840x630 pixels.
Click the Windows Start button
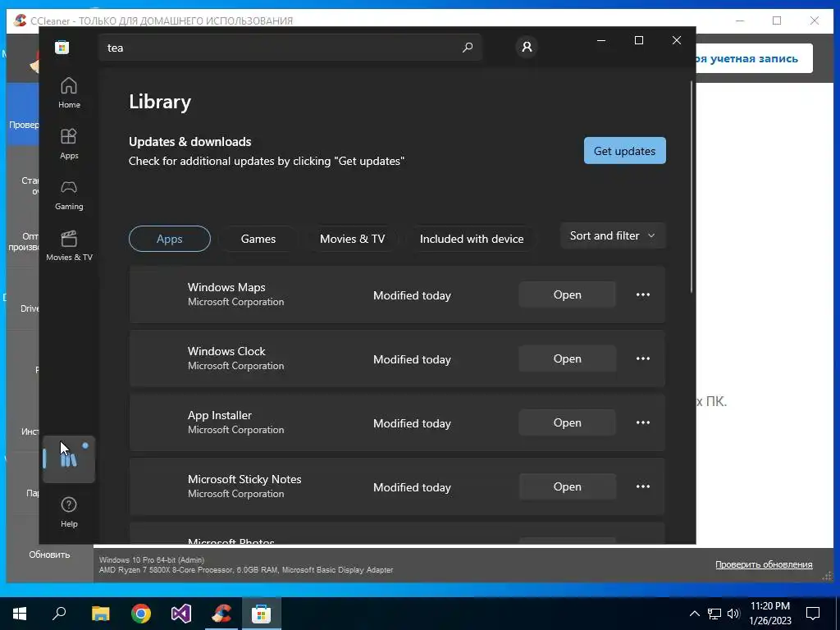[x=20, y=614]
